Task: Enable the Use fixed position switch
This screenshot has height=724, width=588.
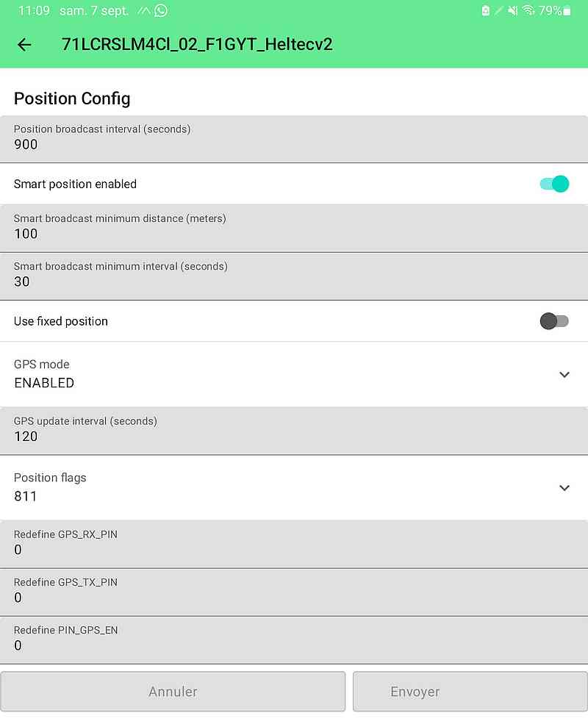Action: (x=554, y=321)
